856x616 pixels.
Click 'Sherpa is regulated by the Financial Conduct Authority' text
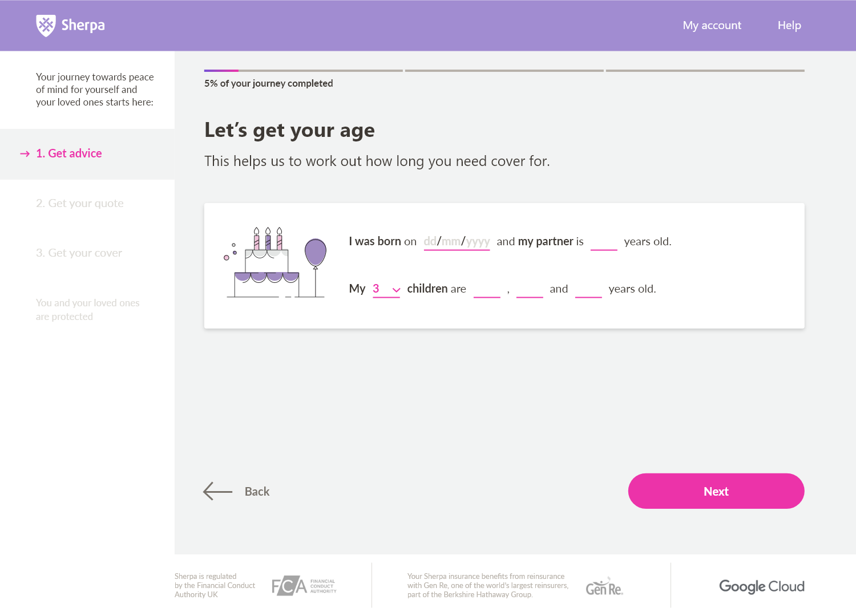coord(215,585)
